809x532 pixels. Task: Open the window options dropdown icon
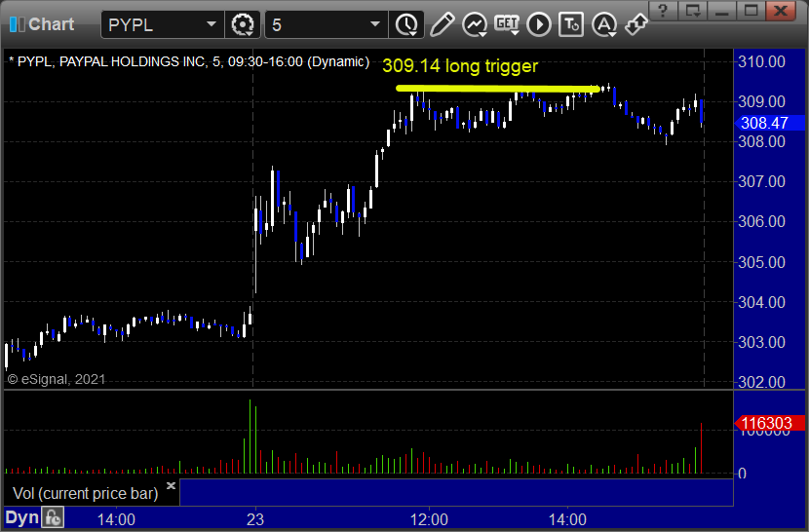click(692, 11)
